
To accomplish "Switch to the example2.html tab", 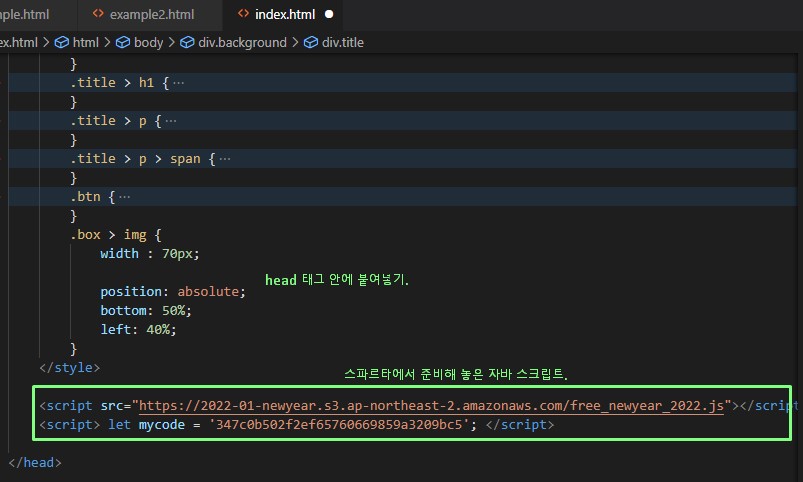I will pos(152,14).
